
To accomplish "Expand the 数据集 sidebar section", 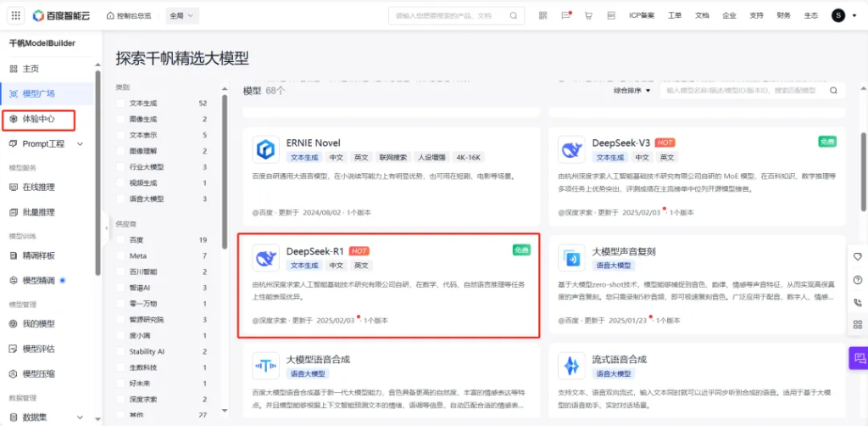I will pyautogui.click(x=80, y=418).
